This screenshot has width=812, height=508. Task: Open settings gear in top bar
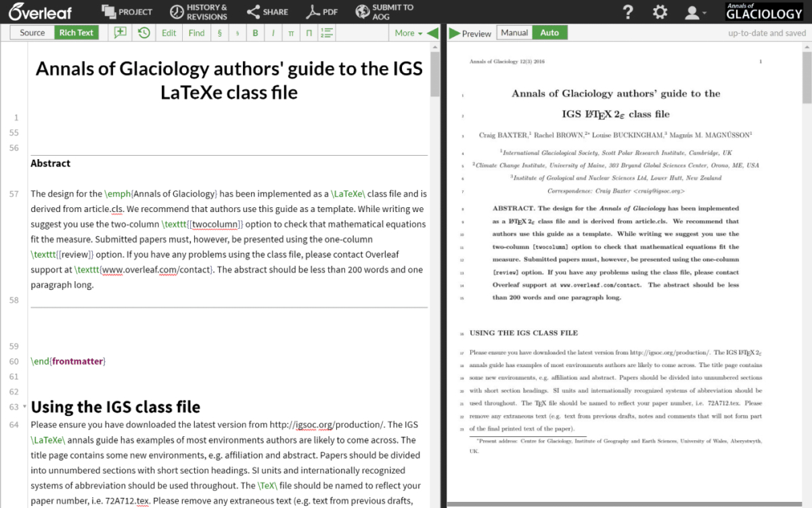click(x=660, y=12)
